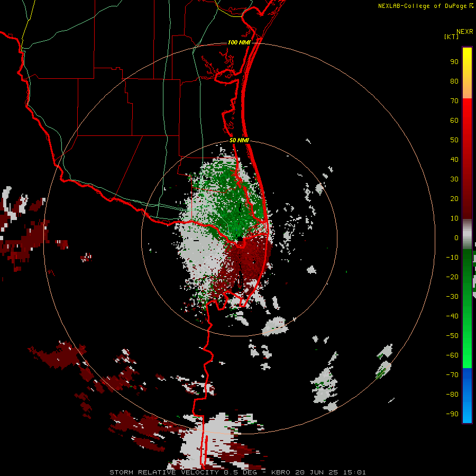Screen dimensions: 476x476
Task: Select the -60 scale value
Action: pos(452,355)
